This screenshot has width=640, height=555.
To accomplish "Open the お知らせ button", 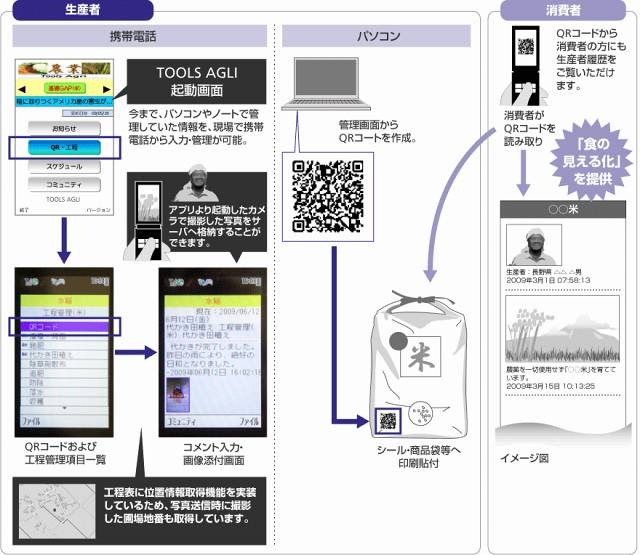I will click(64, 129).
